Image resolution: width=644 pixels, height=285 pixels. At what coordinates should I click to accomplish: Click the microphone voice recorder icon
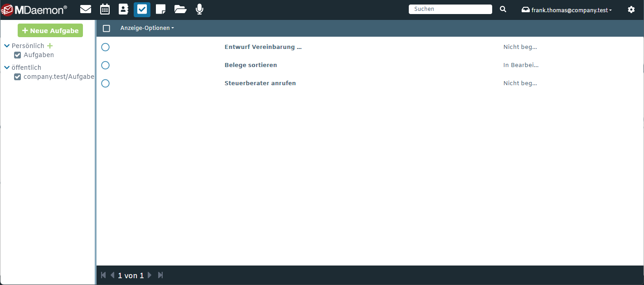pos(199,9)
